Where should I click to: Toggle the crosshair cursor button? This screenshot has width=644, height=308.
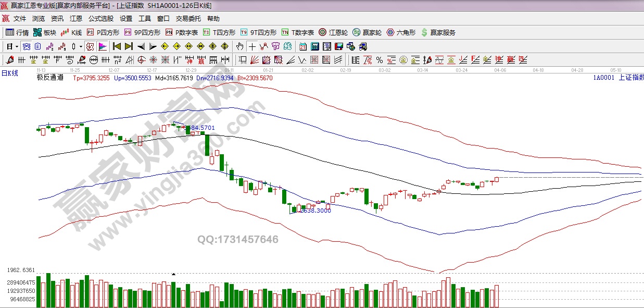252,46
